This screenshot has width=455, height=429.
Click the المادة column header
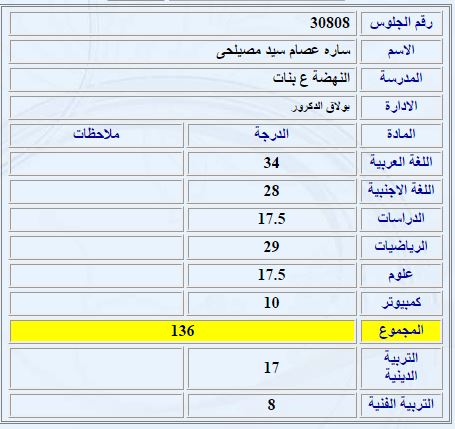(x=401, y=134)
